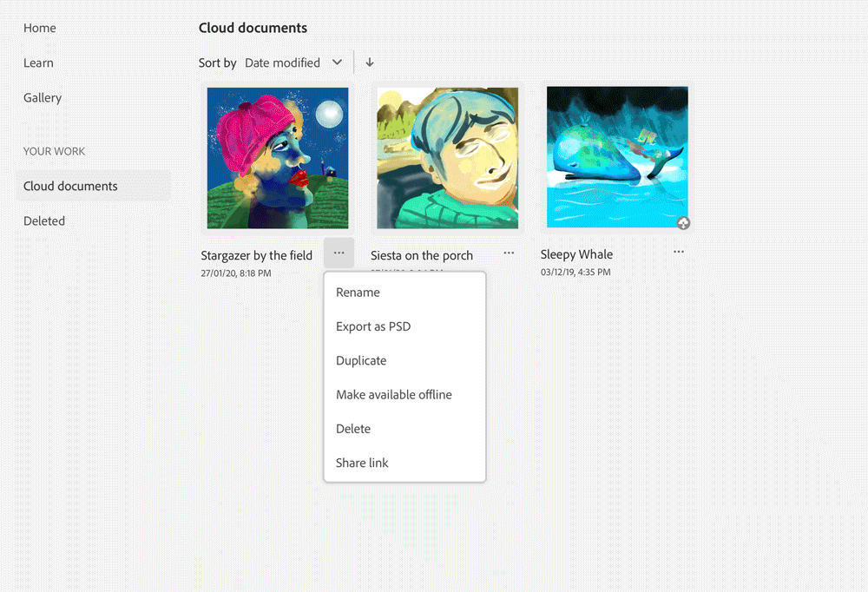Expand the Date modified sort dropdown
The image size is (868, 592).
[x=293, y=62]
